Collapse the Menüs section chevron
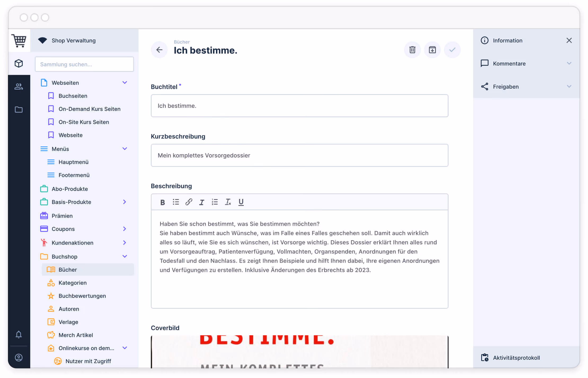588x378 pixels. pos(125,149)
